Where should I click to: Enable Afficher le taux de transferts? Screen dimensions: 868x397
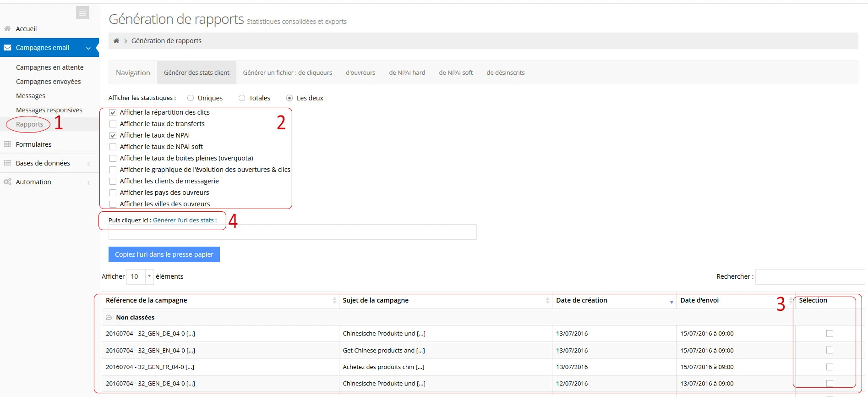click(113, 124)
